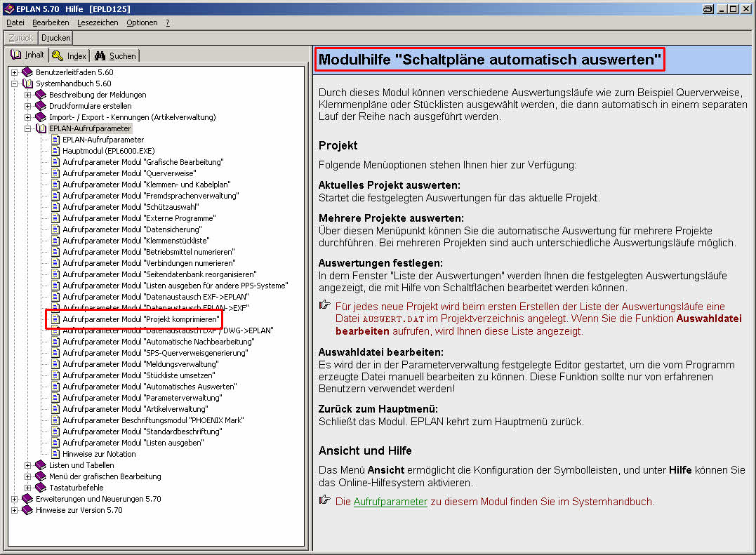Expand Hinweise zur Version 5.70
The width and height of the screenshot is (756, 555).
coord(15,510)
